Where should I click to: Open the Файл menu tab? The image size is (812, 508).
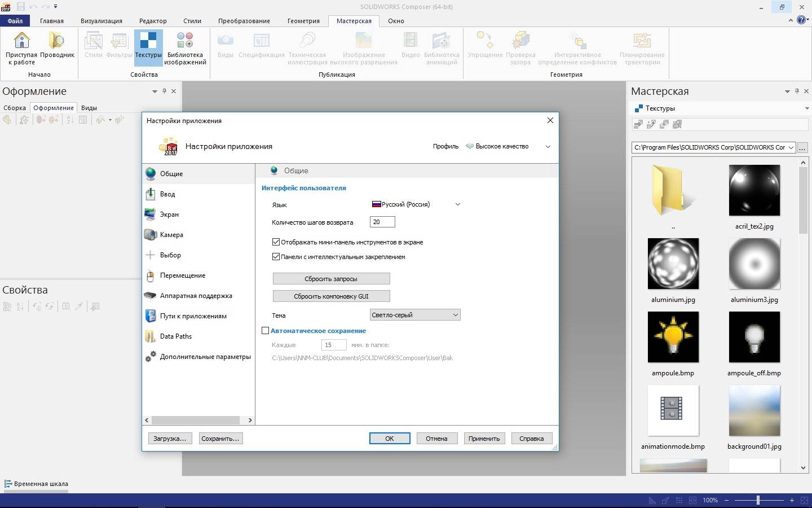[x=15, y=21]
